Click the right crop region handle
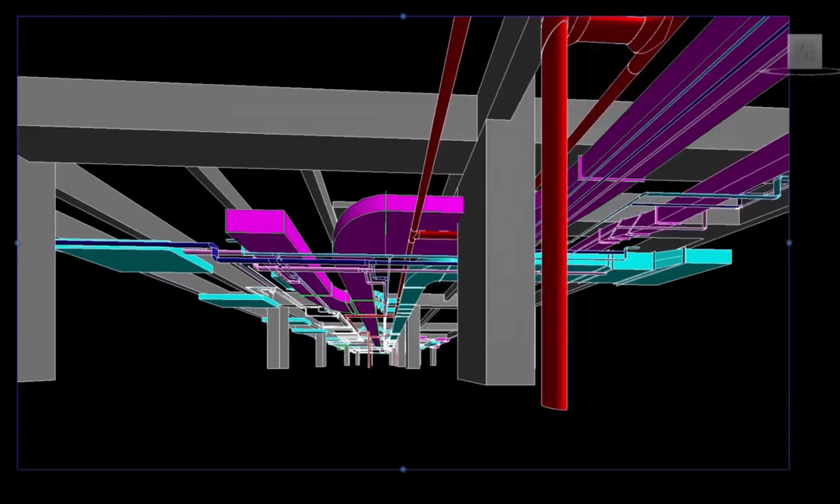This screenshot has height=504, width=840. pyautogui.click(x=789, y=243)
